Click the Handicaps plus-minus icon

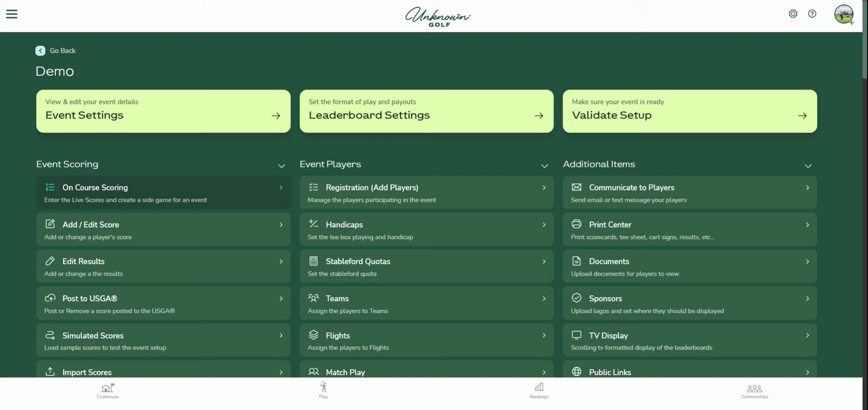313,224
